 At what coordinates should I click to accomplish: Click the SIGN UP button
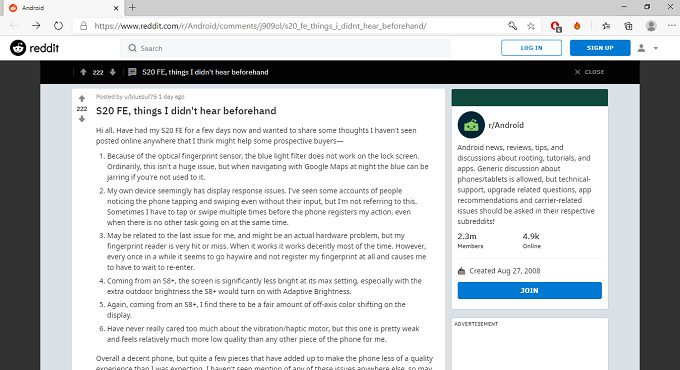(x=600, y=48)
